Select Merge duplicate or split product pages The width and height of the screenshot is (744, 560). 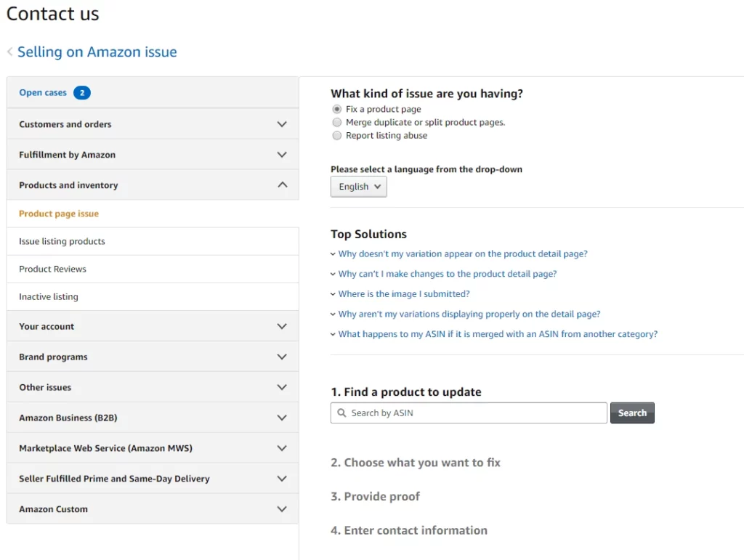pyautogui.click(x=337, y=122)
